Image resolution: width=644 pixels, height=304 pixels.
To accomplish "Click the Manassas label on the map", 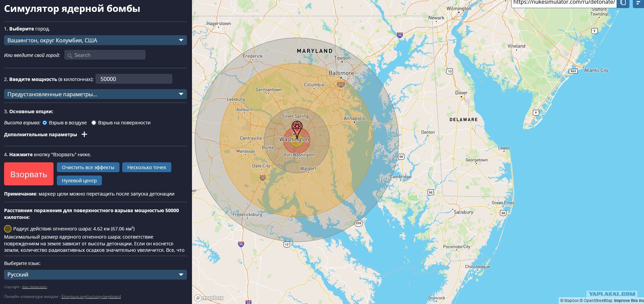I will [246, 151].
